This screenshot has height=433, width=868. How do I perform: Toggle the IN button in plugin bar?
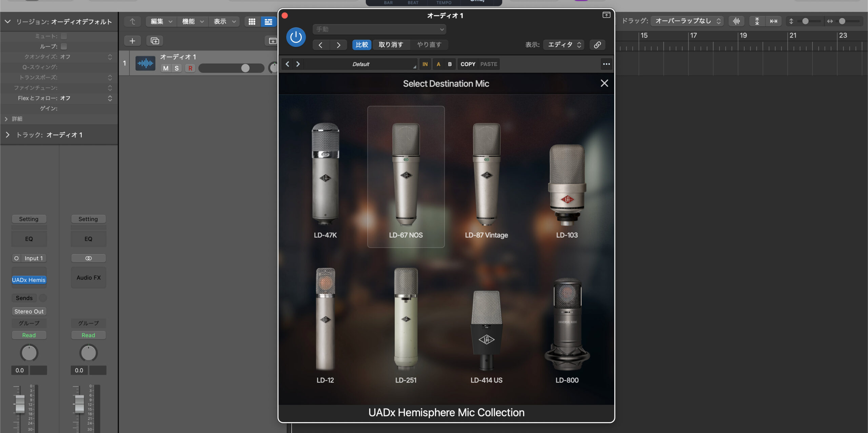click(x=425, y=64)
